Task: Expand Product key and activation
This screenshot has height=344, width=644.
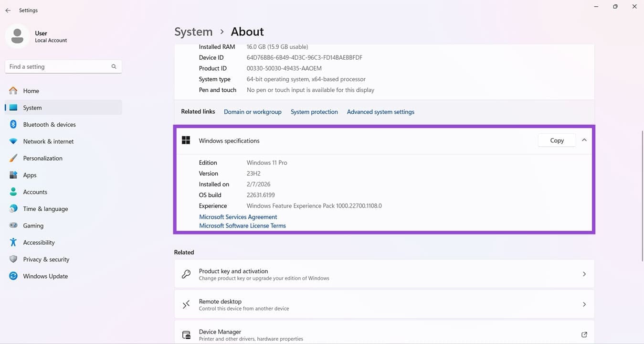Action: [584, 274]
